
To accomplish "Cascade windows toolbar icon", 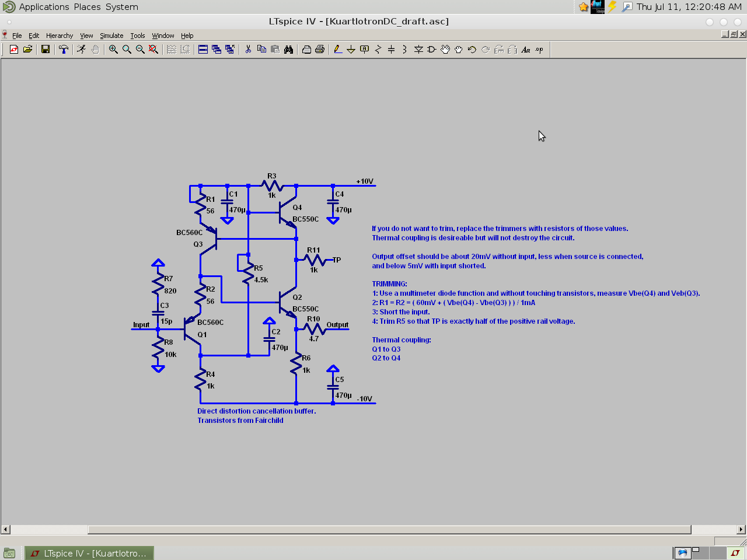I will tap(217, 50).
